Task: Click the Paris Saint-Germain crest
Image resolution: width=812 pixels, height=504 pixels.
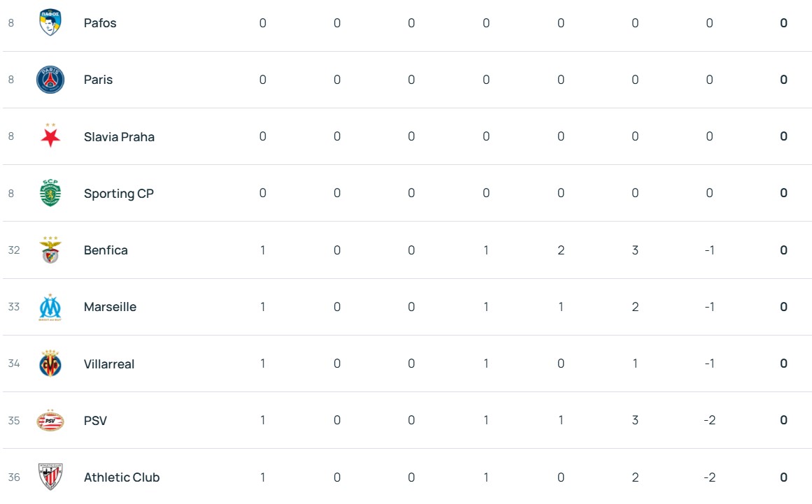Action: 50,80
